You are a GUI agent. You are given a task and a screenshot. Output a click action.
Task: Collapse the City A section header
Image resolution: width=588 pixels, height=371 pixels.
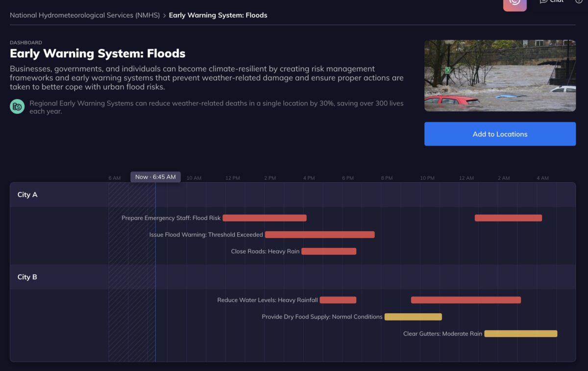(27, 195)
